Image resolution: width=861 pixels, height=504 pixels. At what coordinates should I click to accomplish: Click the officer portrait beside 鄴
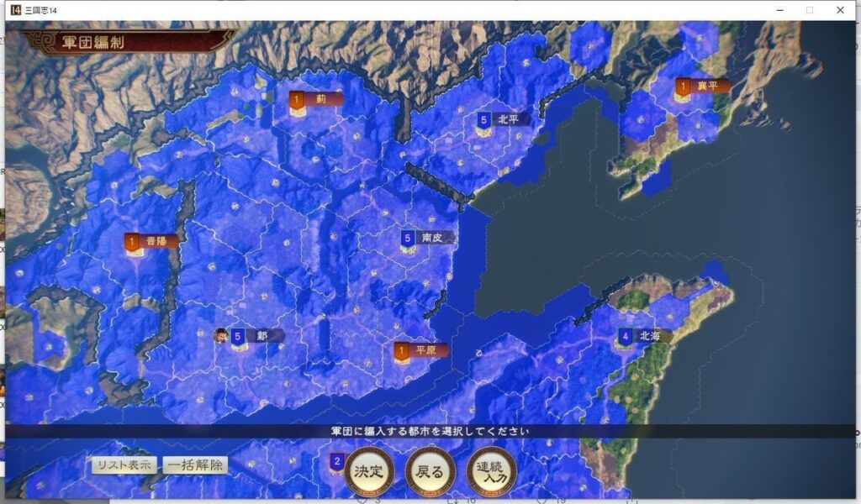pyautogui.click(x=221, y=335)
